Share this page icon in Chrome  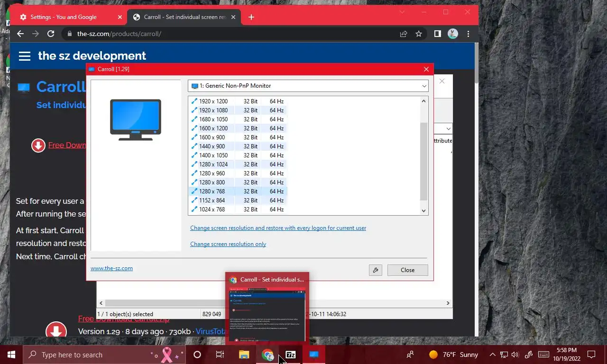[404, 34]
